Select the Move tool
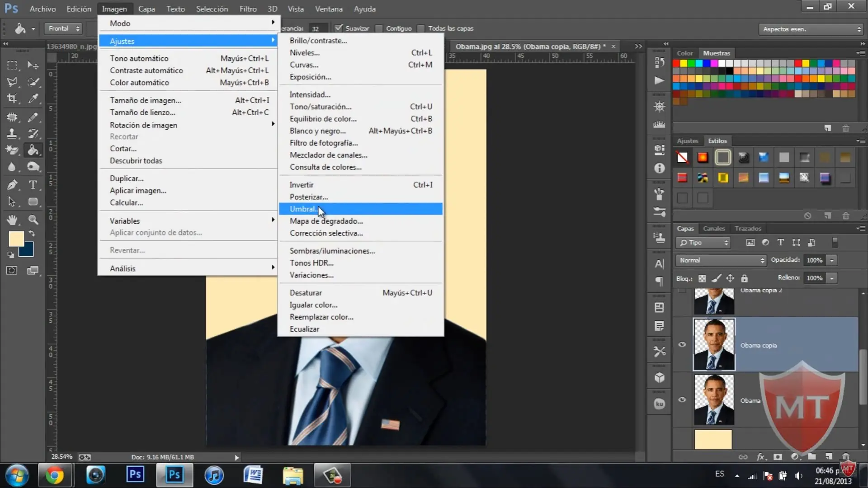Viewport: 868px width, 488px height. (33, 65)
